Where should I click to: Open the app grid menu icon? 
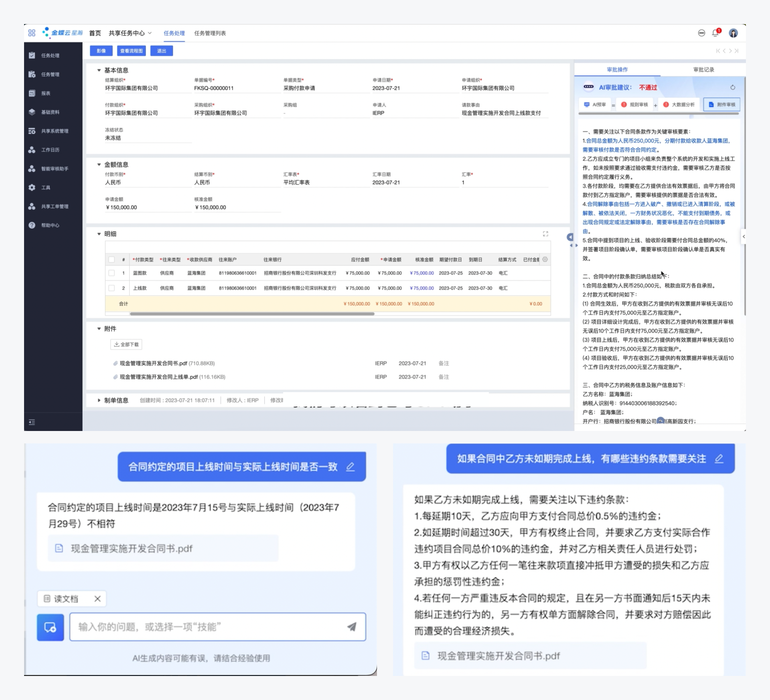tap(32, 33)
